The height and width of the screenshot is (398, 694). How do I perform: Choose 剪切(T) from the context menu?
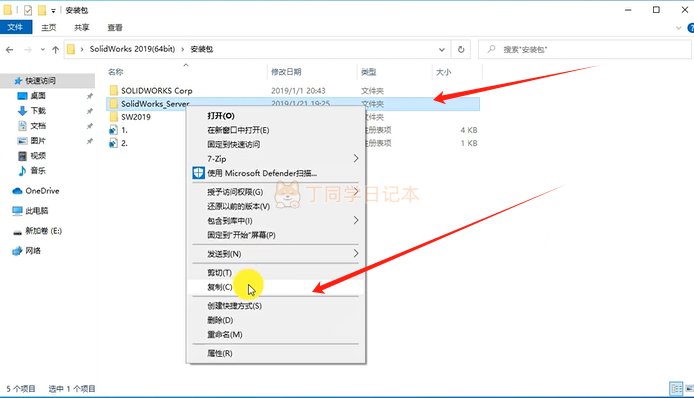click(x=276, y=273)
